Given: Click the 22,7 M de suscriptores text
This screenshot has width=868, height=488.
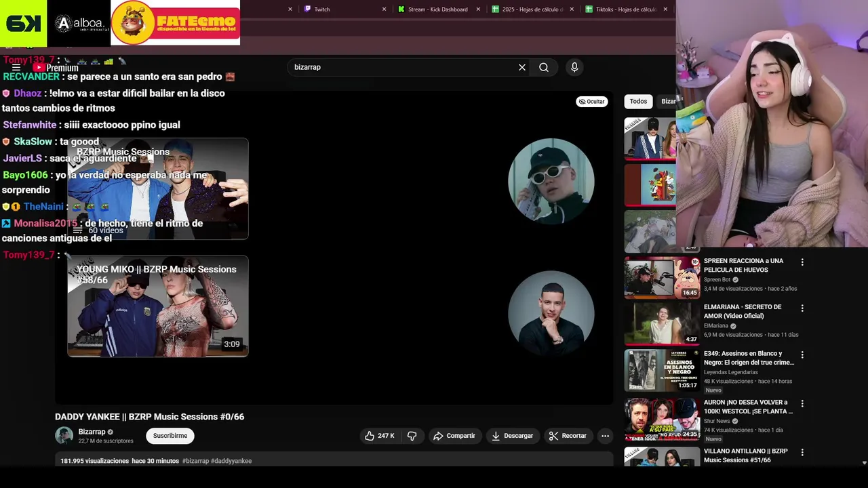Looking at the screenshot, I should 106,441.
